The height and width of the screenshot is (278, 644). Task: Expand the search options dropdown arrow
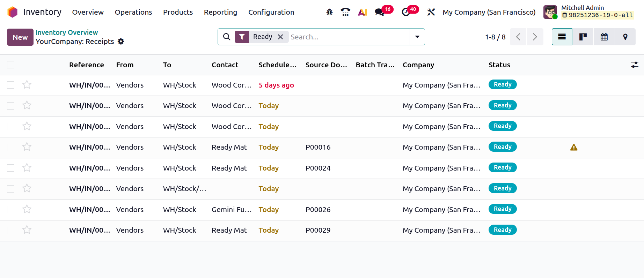pyautogui.click(x=417, y=37)
